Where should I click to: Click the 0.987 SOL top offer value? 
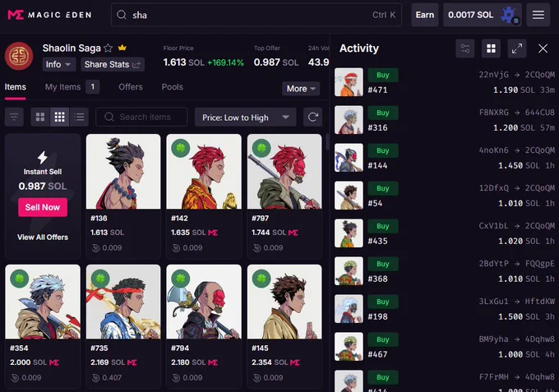click(x=276, y=62)
